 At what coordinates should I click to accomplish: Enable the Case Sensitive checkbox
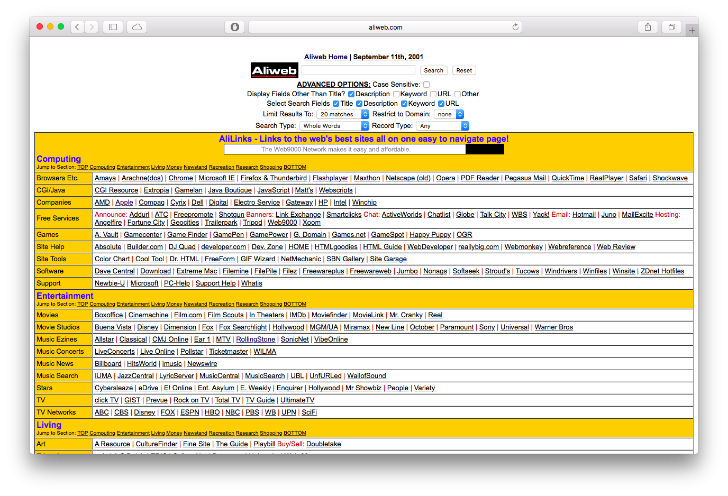point(426,85)
